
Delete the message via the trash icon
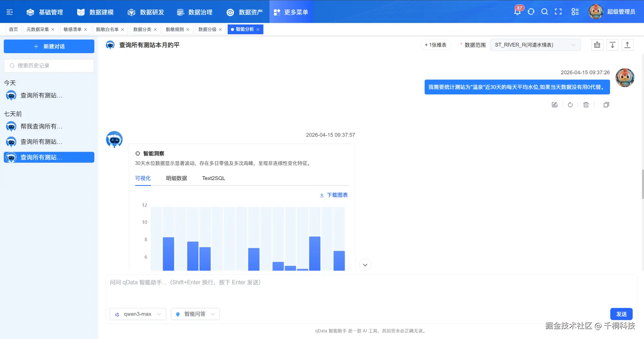click(x=586, y=105)
